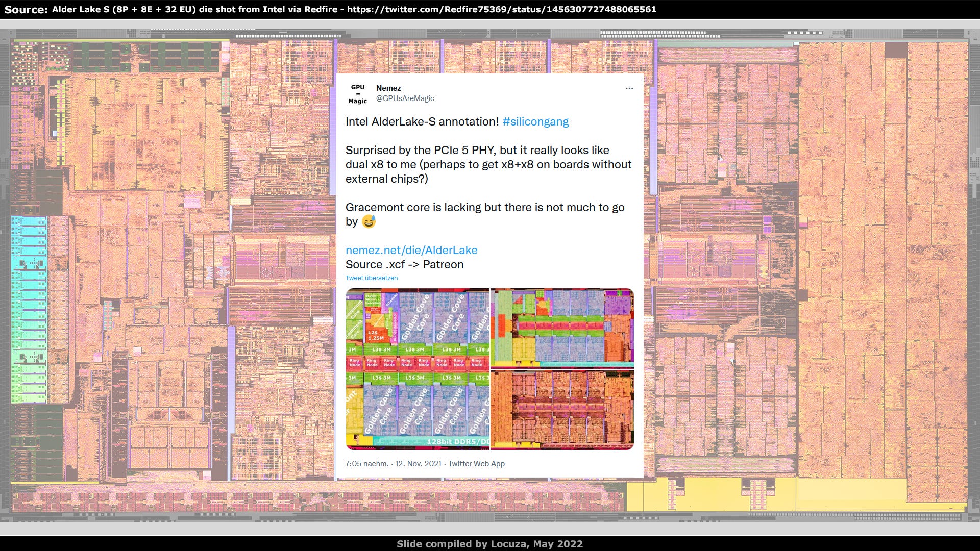Click 'L2$ 1.25M' label in annotated image
Screen dimensions: 980x551
[376, 335]
